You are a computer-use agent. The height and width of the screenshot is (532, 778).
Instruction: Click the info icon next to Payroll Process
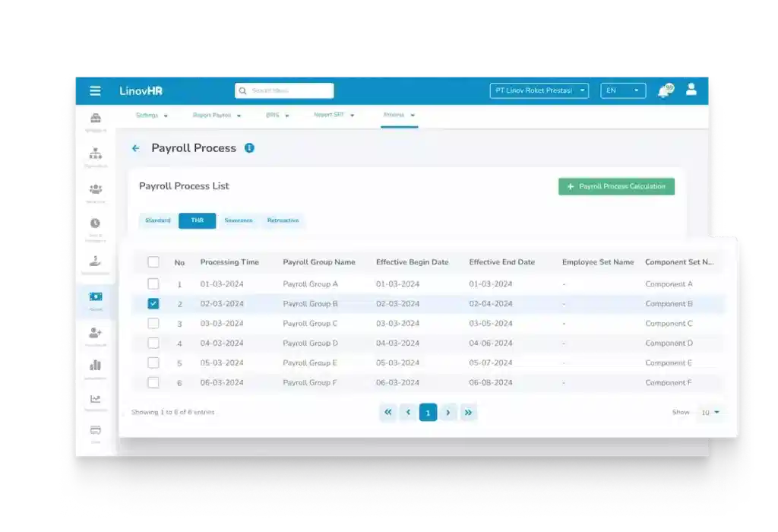tap(249, 148)
